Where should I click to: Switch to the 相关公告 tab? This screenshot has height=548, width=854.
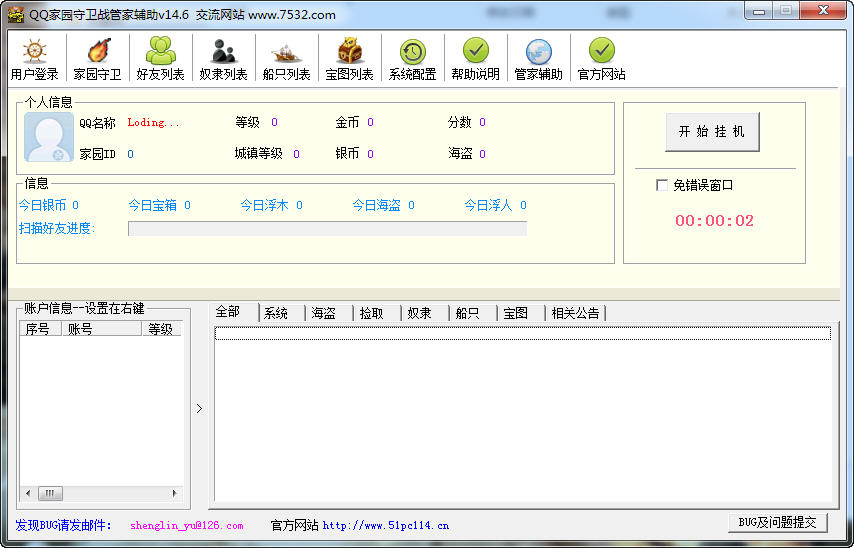click(x=575, y=313)
